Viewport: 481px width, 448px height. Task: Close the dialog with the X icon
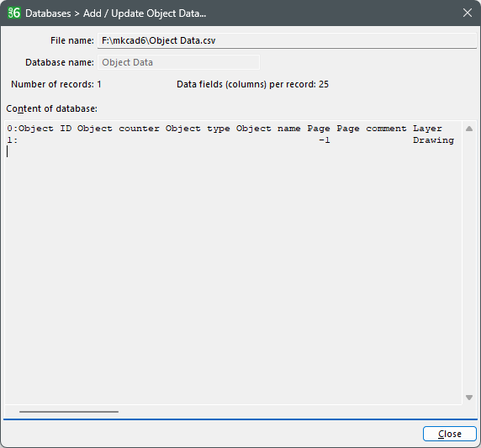tap(468, 13)
